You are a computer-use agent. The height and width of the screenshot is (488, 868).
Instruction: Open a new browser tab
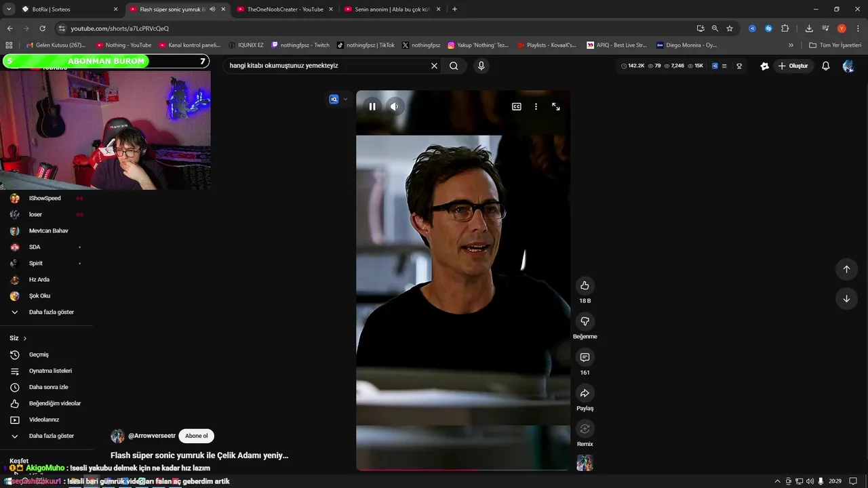pyautogui.click(x=454, y=9)
